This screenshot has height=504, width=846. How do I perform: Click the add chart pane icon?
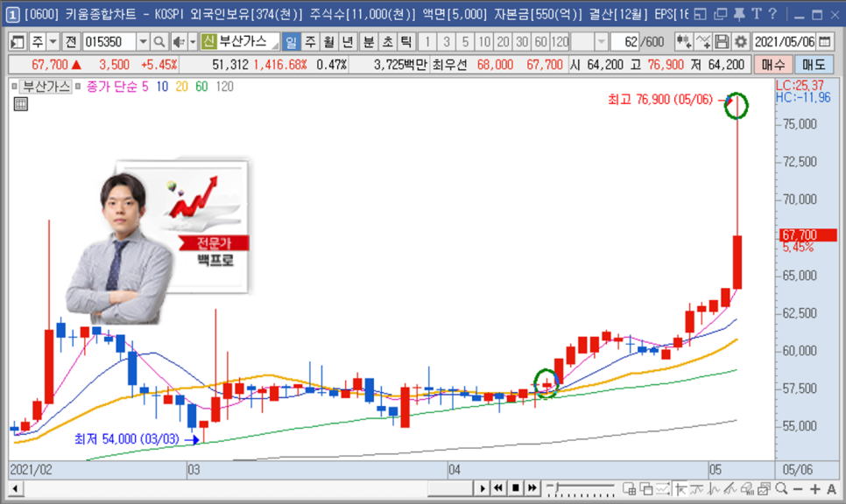[629, 488]
